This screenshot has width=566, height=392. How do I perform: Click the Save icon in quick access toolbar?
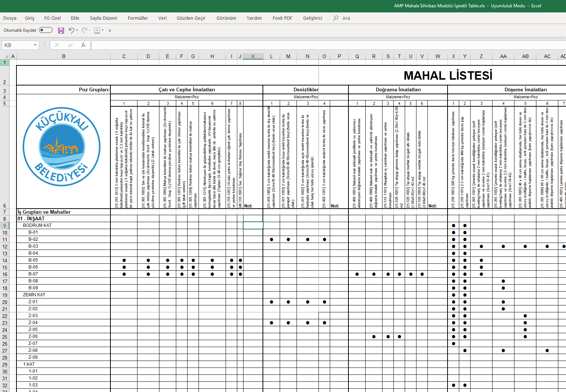coord(61,30)
